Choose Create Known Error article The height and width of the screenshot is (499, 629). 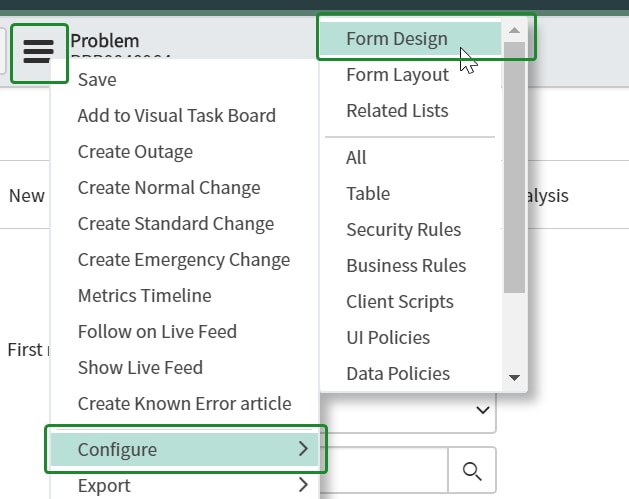(185, 404)
